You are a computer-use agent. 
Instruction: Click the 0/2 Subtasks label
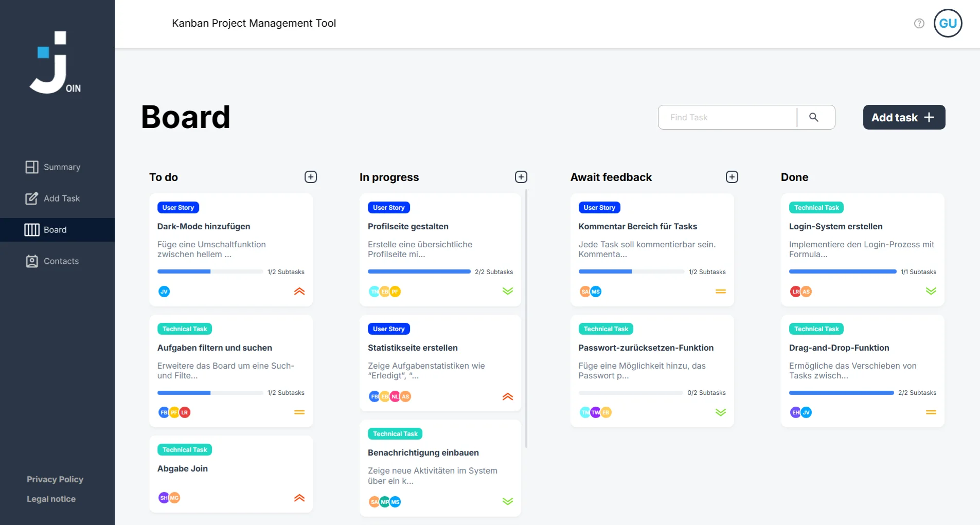coord(706,393)
